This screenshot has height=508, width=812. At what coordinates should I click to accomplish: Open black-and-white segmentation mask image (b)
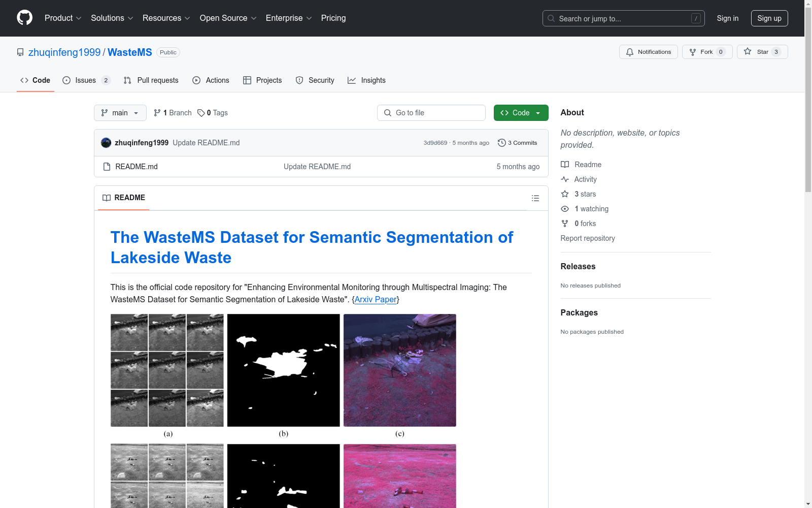click(x=284, y=370)
